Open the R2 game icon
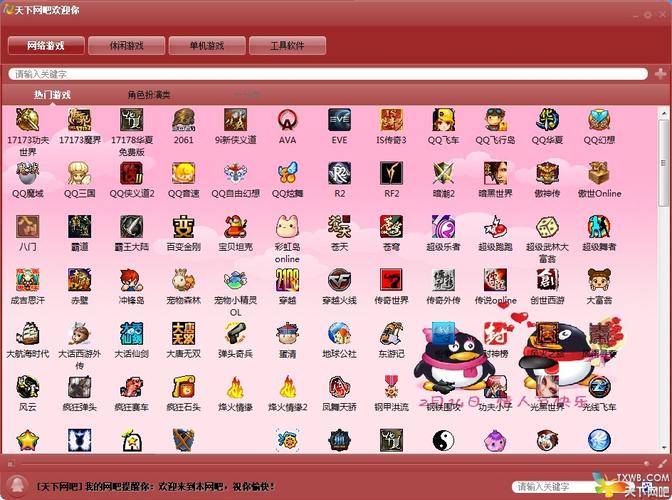Image resolution: width=672 pixels, height=500 pixels. (x=339, y=173)
